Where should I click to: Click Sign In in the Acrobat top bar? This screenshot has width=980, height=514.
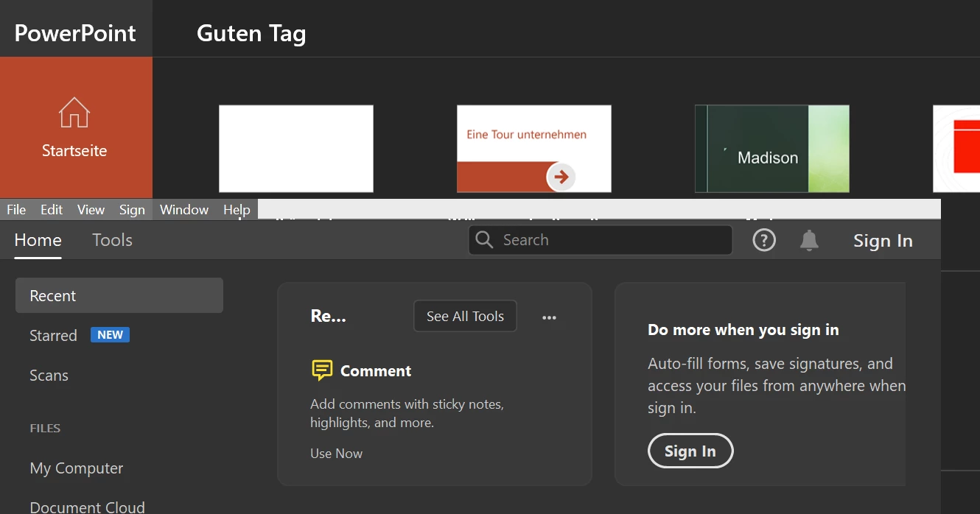coord(883,241)
